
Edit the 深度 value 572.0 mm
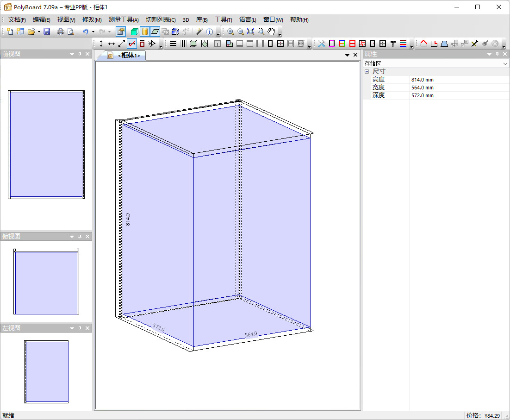tap(459, 95)
